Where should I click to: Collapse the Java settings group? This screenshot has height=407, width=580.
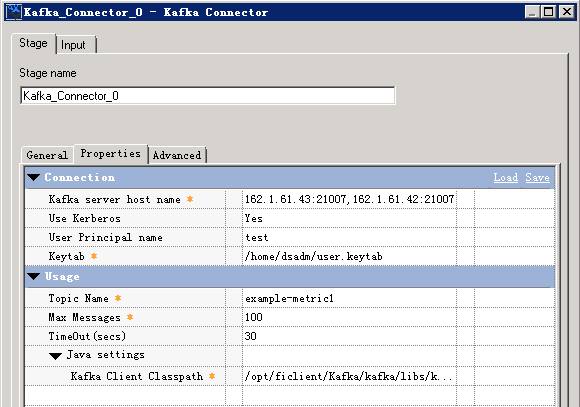[55, 356]
